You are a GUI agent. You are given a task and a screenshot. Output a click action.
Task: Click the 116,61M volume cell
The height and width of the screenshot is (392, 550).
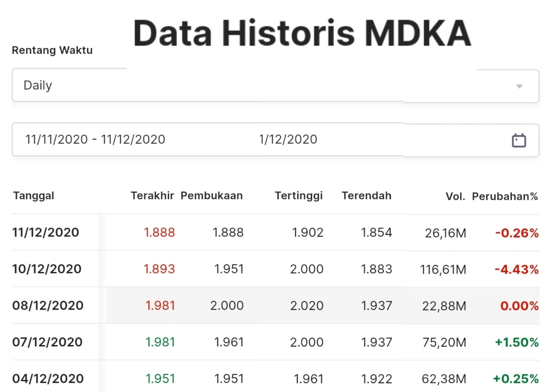click(x=443, y=270)
